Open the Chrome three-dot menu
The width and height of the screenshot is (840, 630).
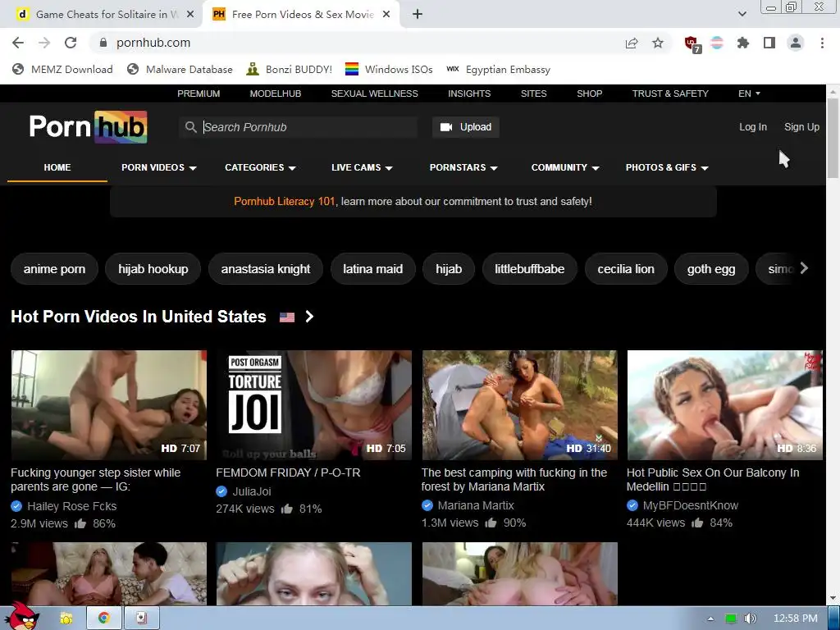click(822, 43)
